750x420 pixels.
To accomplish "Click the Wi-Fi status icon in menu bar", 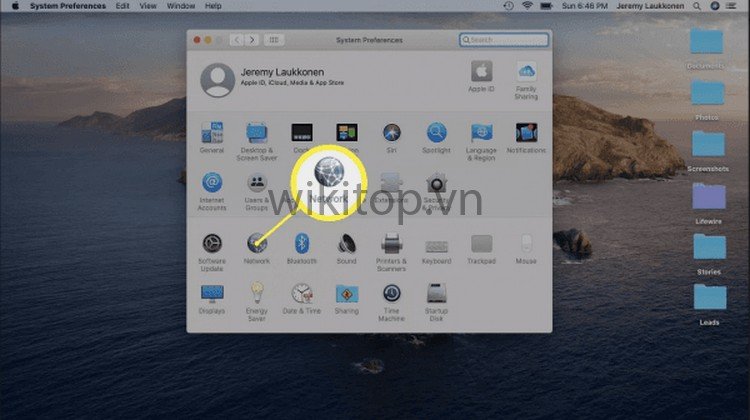I will [x=527, y=6].
